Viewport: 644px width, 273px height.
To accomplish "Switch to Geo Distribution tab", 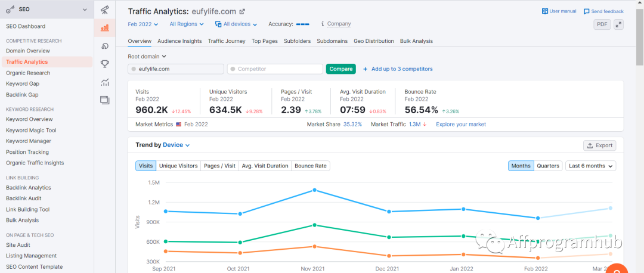I will 374,41.
